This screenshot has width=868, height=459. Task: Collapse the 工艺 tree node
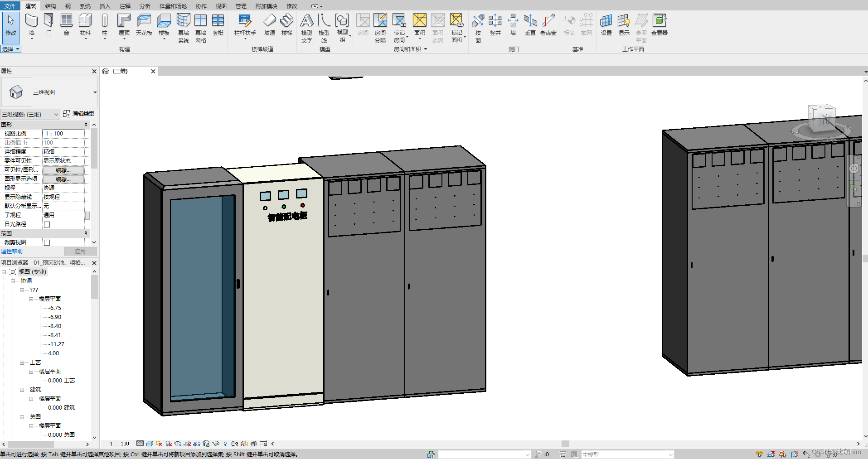click(22, 362)
